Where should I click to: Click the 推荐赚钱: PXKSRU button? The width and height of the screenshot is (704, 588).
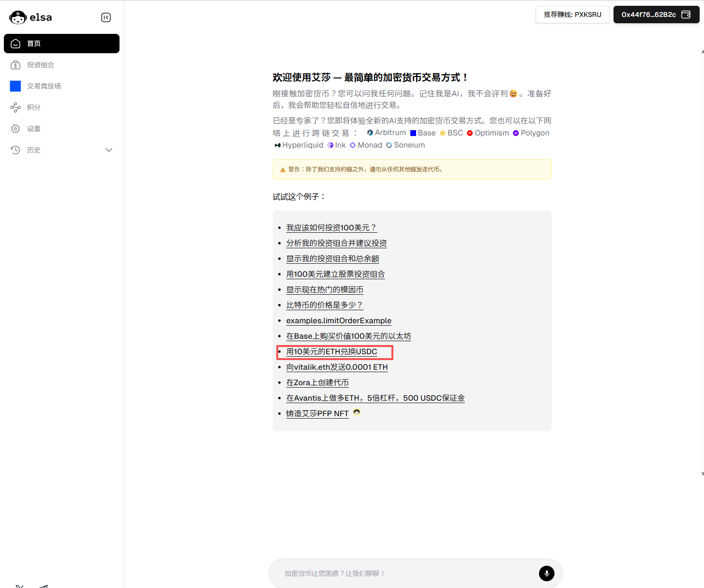coord(572,15)
